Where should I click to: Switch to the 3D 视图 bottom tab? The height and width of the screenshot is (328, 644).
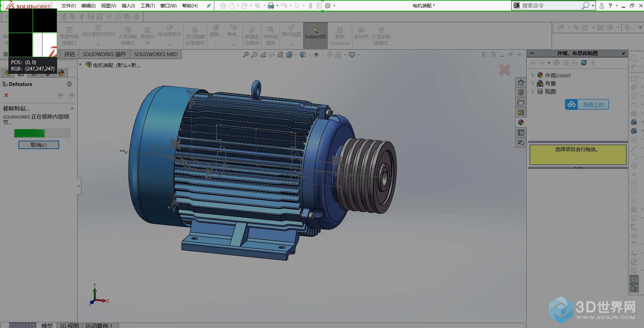[69, 325]
